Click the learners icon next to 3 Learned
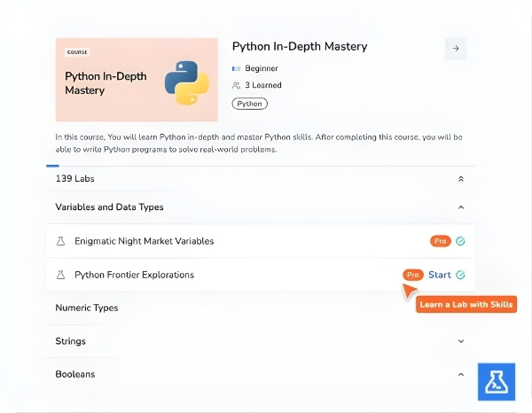532x413 pixels. pos(236,86)
